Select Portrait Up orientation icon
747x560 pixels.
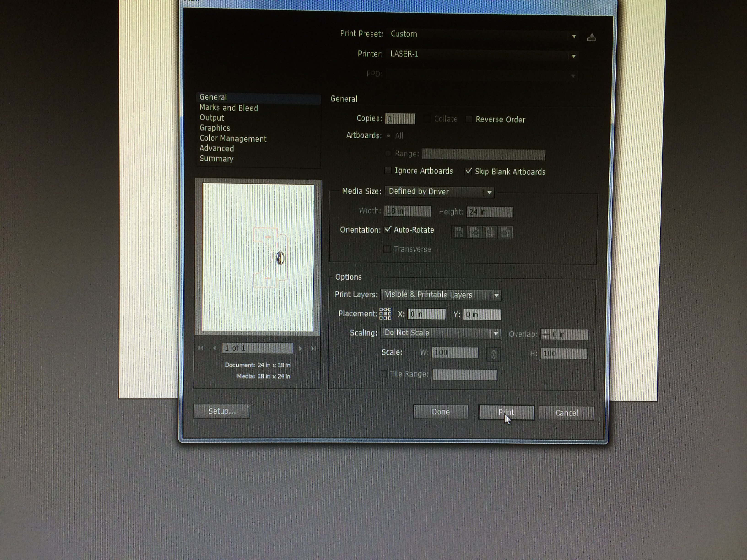459,232
